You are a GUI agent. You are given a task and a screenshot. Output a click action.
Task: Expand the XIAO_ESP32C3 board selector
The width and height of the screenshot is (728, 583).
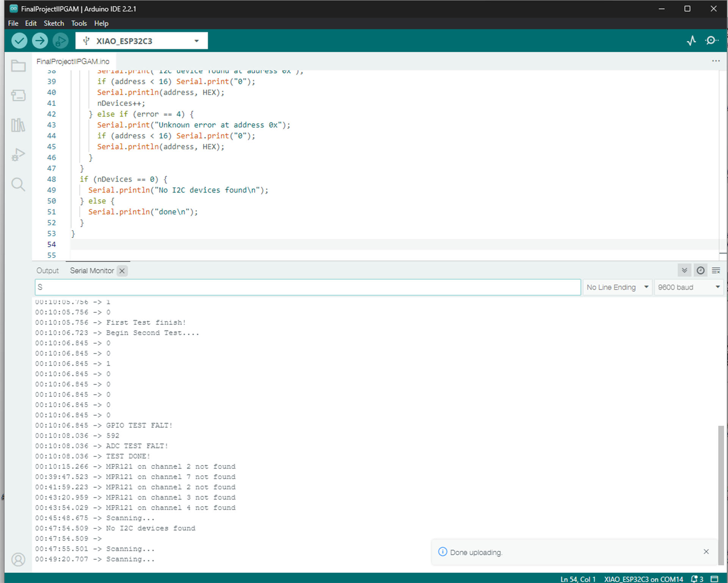141,41
